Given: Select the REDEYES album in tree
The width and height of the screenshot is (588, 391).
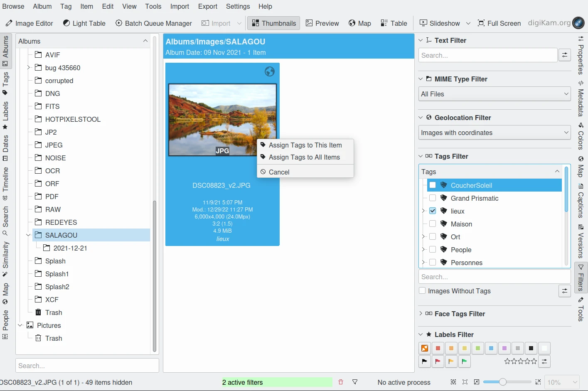Looking at the screenshot, I should 61,222.
